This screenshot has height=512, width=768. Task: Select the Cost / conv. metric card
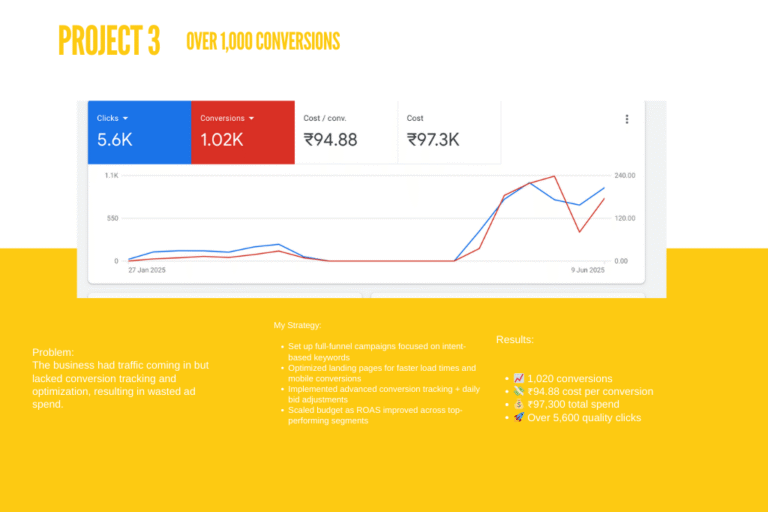pyautogui.click(x=346, y=131)
